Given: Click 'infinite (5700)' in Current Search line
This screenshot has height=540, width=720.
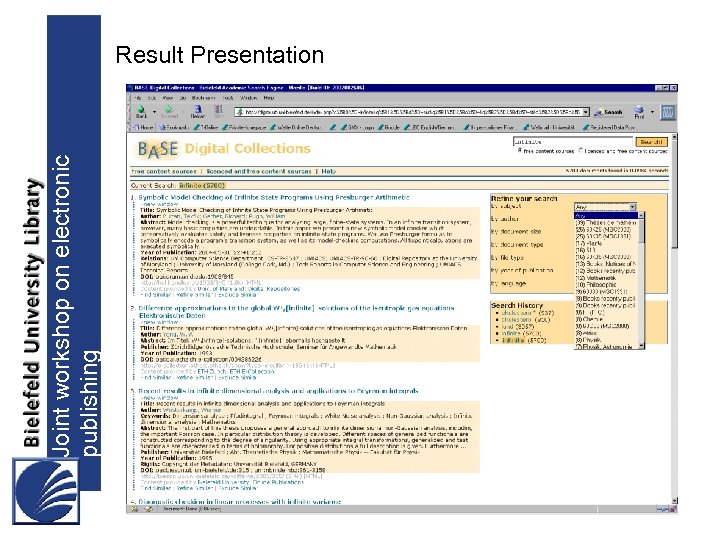Looking at the screenshot, I should (x=202, y=186).
